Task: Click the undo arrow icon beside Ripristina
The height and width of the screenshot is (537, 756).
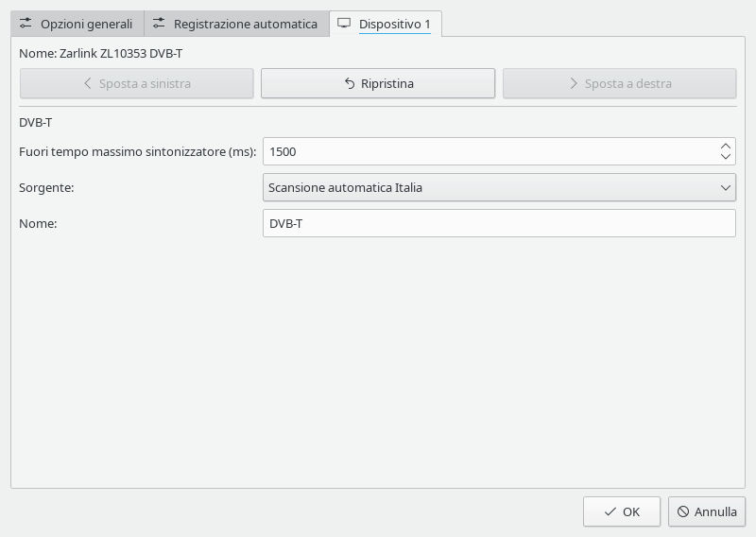Action: pos(350,83)
